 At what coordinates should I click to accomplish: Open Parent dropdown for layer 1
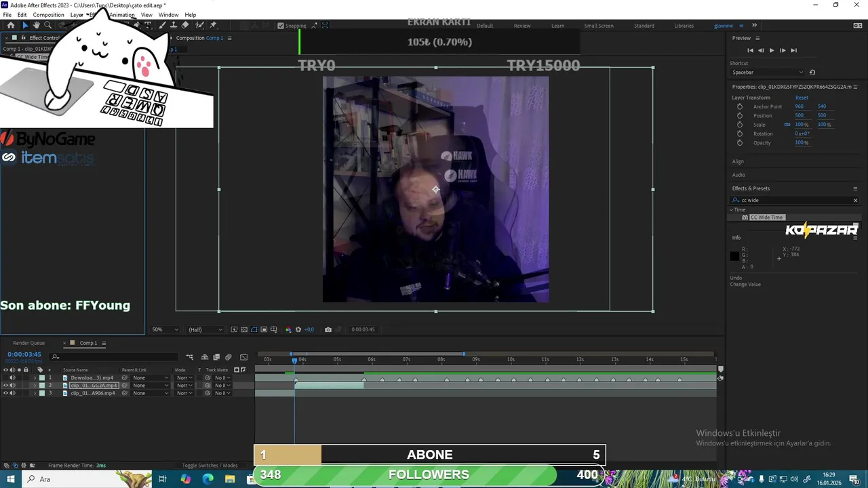pyautogui.click(x=151, y=378)
